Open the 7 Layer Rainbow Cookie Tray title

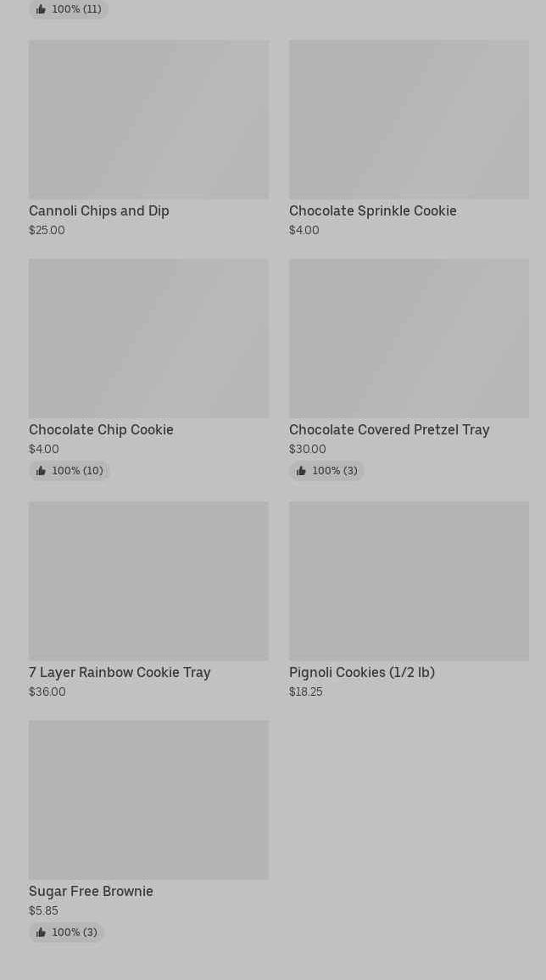point(120,673)
